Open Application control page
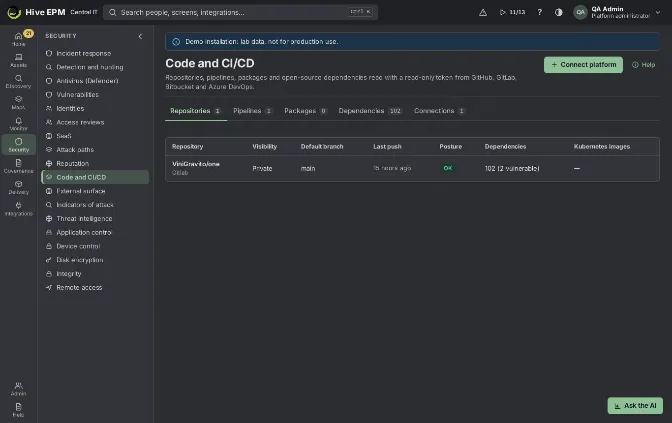The image size is (672, 423). [x=95, y=232]
